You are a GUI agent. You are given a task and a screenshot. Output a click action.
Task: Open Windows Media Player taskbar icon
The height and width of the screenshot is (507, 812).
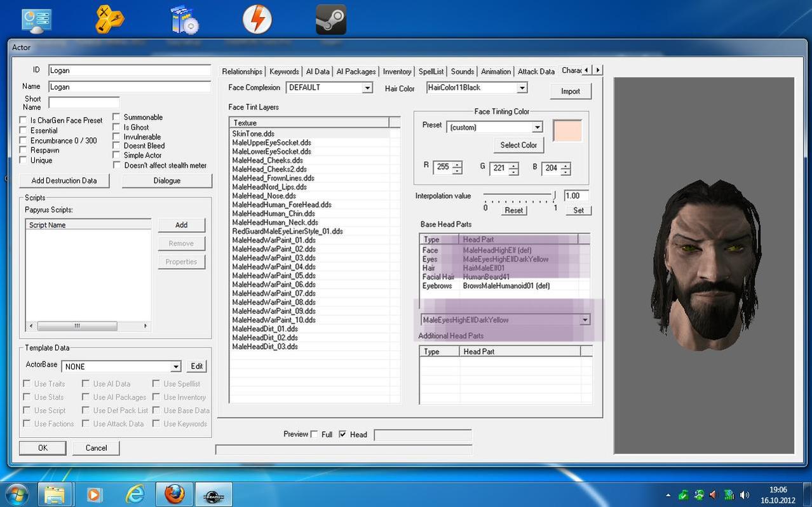[94, 494]
